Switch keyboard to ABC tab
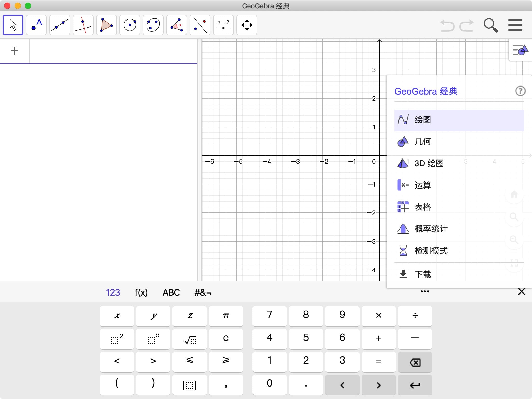The width and height of the screenshot is (532, 399). (x=171, y=292)
